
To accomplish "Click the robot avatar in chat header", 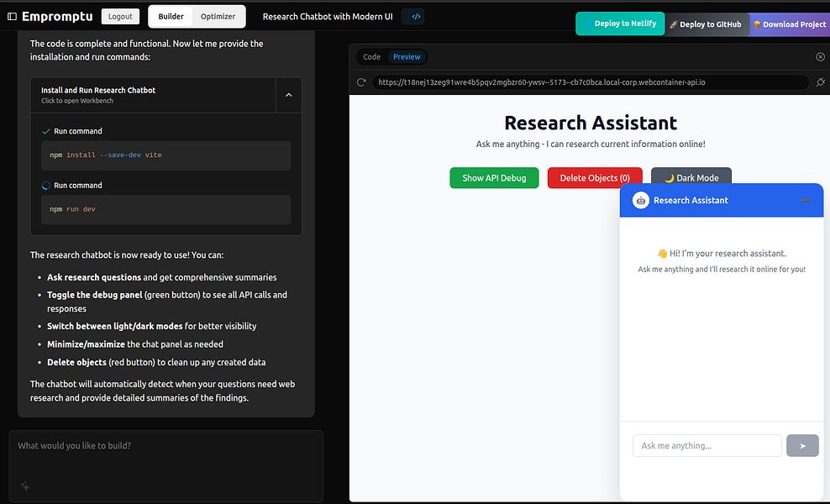I will tap(640, 200).
